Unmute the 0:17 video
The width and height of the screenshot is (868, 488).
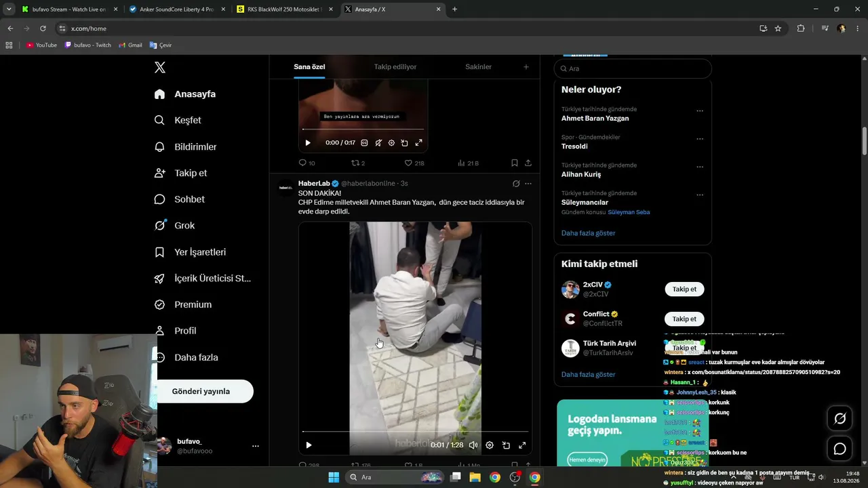click(x=378, y=143)
